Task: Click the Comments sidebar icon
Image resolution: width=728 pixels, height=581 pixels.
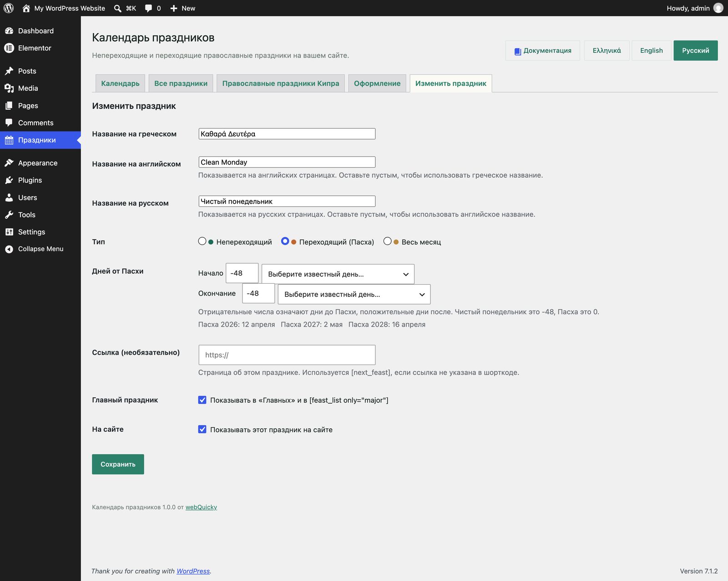Action: point(9,123)
